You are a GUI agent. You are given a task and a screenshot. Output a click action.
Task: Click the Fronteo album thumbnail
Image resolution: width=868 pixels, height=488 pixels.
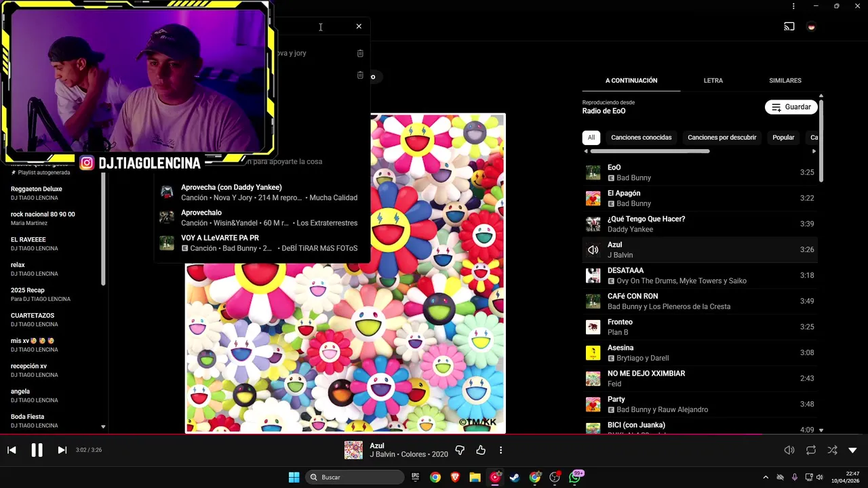[x=593, y=327]
